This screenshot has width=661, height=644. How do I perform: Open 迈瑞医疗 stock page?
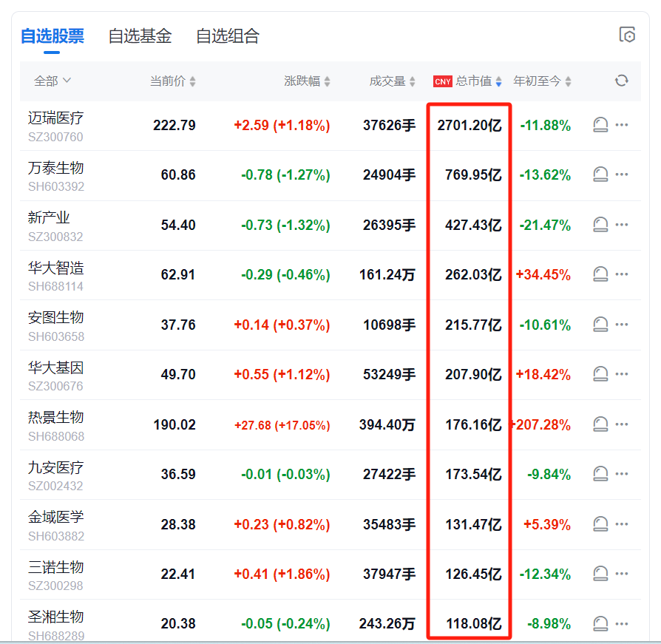pos(55,118)
